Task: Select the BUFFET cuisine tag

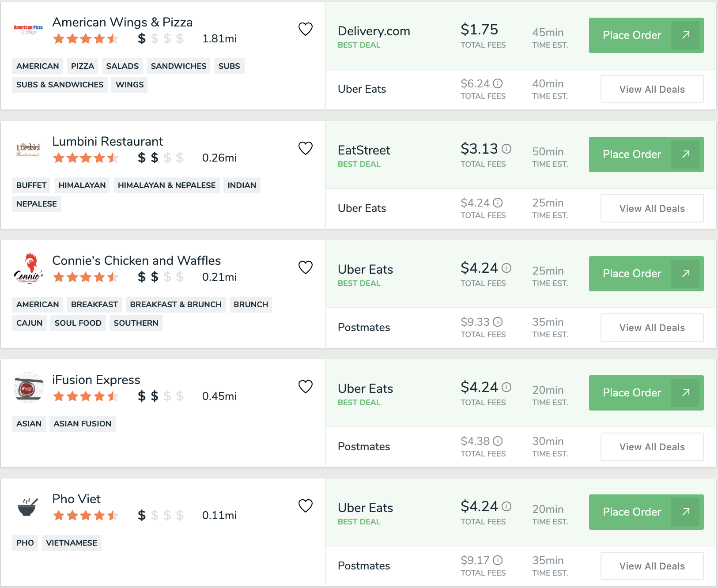Action: coord(31,185)
